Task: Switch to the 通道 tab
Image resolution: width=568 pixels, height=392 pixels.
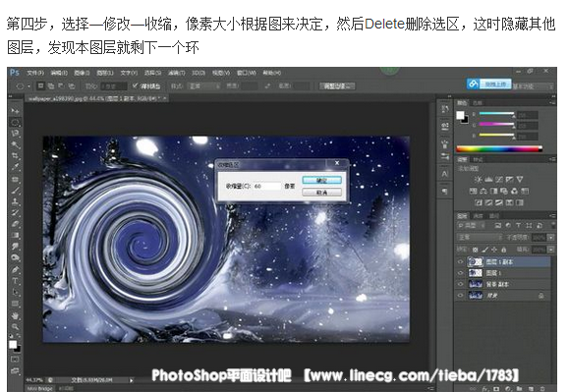Action: coord(478,216)
